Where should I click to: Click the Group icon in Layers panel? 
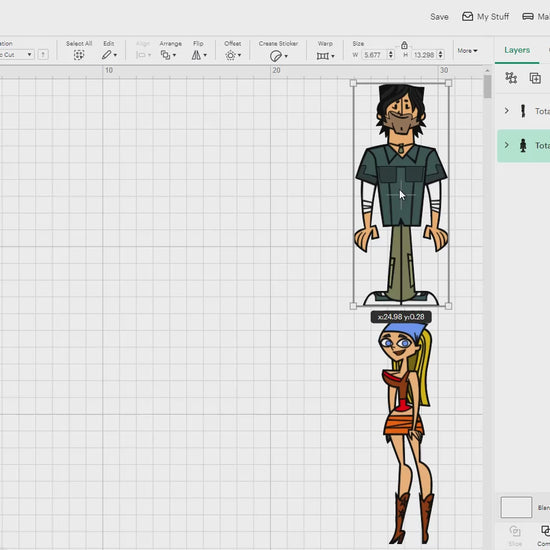click(511, 78)
